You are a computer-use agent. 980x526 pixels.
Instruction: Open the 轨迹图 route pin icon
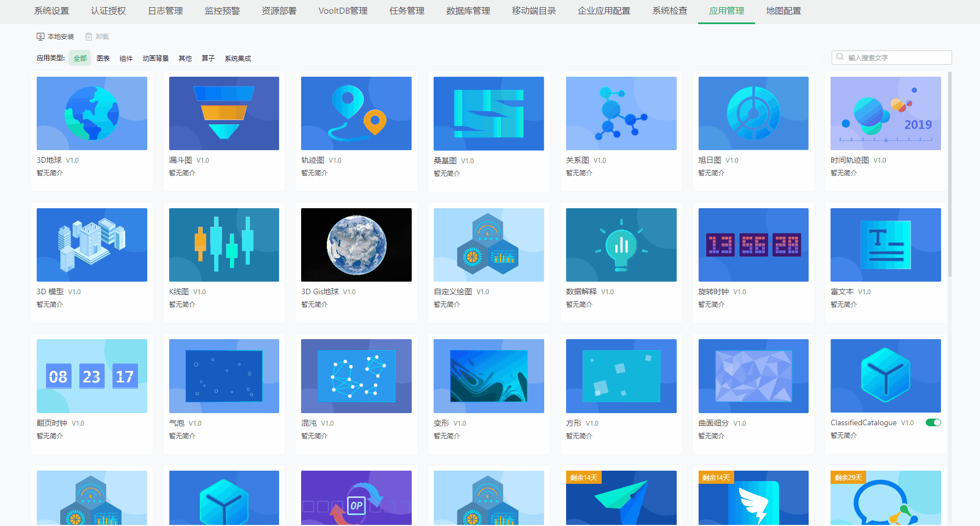(x=356, y=113)
